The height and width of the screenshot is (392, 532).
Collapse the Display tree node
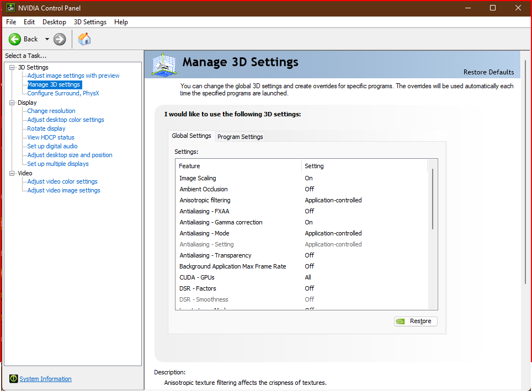(x=12, y=103)
